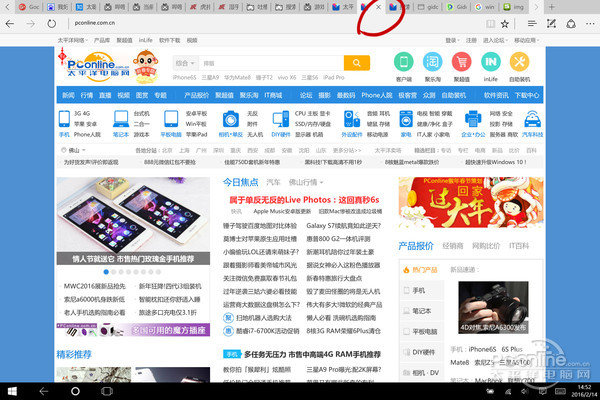Select the 网购比价 tab

coord(486,246)
